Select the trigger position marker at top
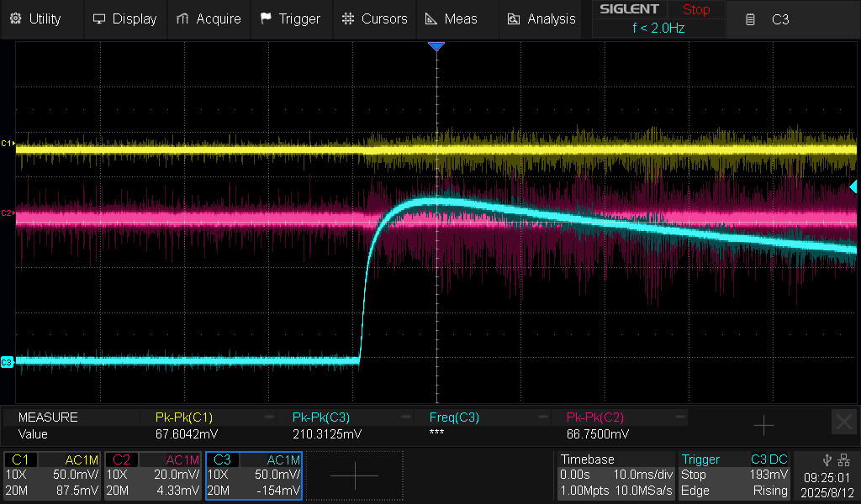 click(436, 47)
